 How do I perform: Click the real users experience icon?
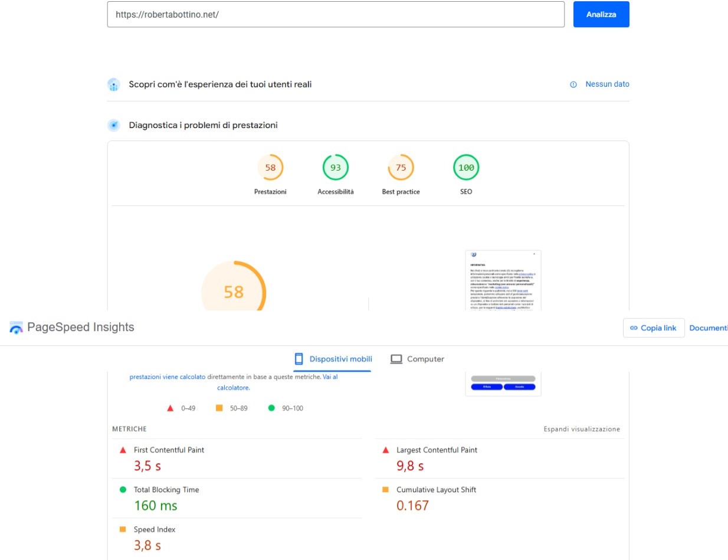[x=114, y=84]
